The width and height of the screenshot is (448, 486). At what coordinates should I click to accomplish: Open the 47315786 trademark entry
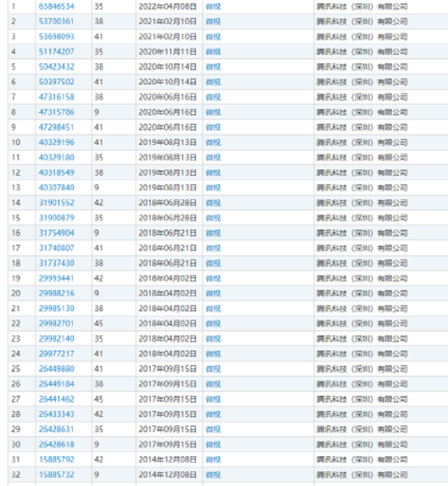tap(56, 113)
